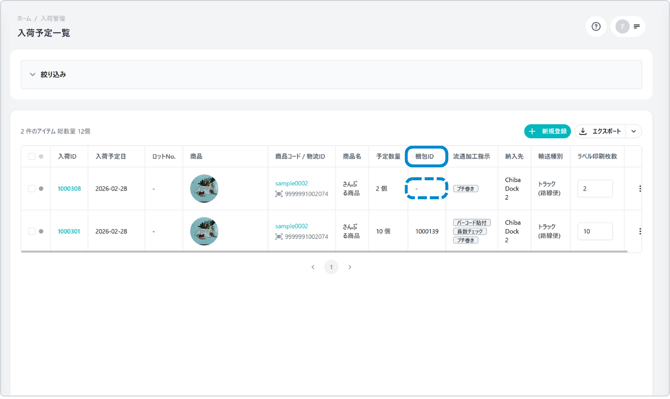Click the ロットNo. column header
Image resolution: width=670 pixels, height=399 pixels.
tap(164, 156)
